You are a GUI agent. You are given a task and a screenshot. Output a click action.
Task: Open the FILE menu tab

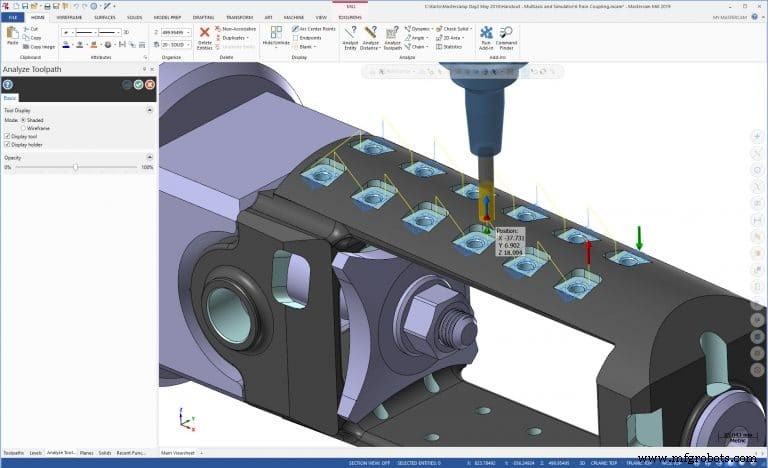(13, 17)
